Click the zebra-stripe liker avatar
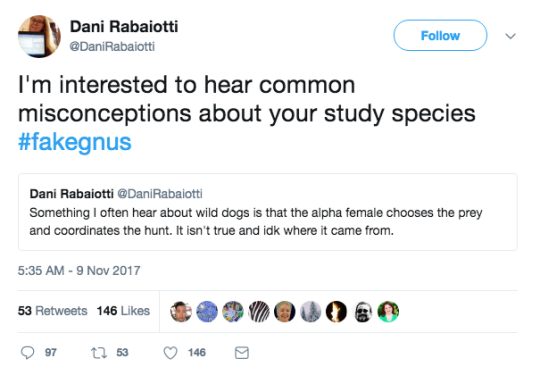Viewport: 540px width, 375px height. (x=259, y=312)
